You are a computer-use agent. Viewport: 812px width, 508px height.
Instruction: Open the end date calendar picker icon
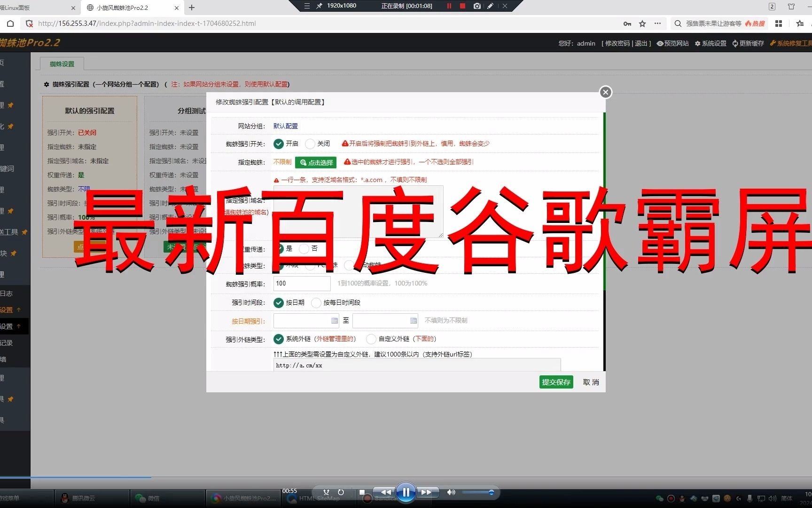414,321
